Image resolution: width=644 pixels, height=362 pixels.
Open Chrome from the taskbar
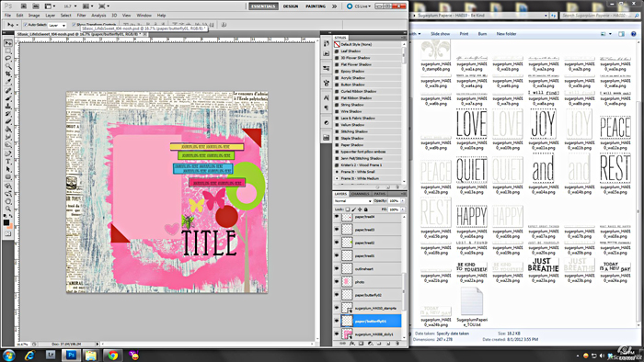coord(112,355)
